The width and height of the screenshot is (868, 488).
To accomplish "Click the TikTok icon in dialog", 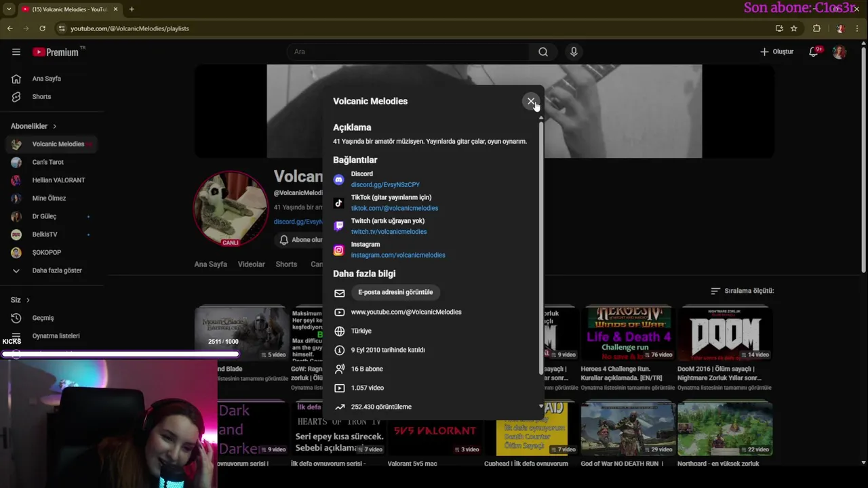I will coord(338,203).
